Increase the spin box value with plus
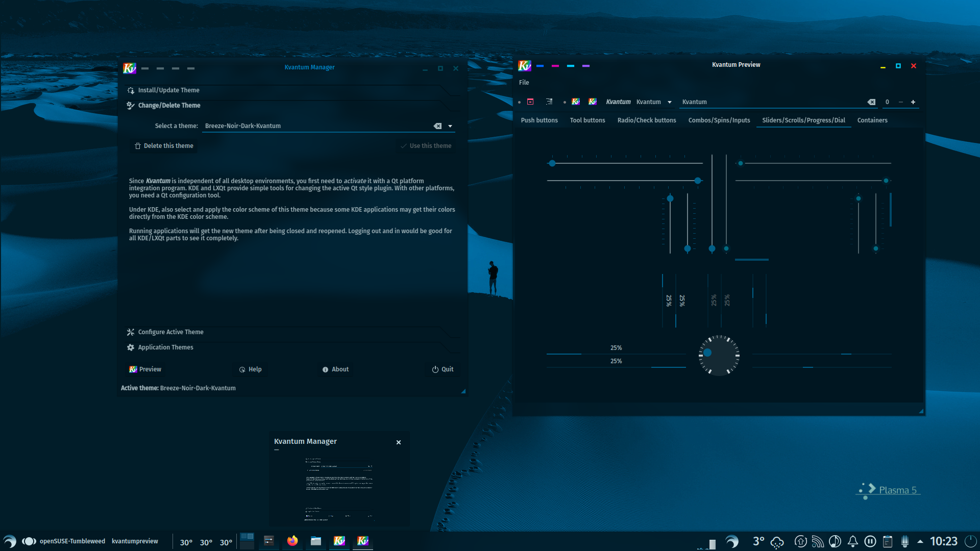980x551 pixels. click(913, 102)
